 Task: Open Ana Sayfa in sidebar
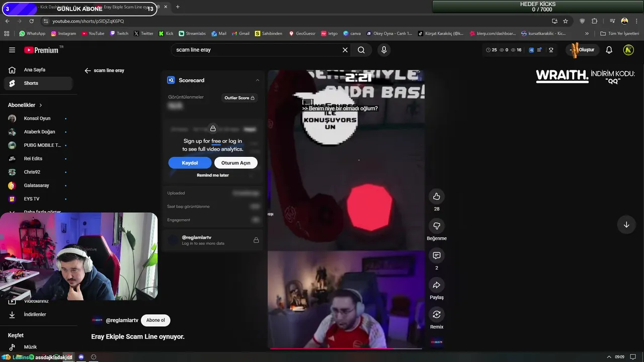click(x=38, y=70)
